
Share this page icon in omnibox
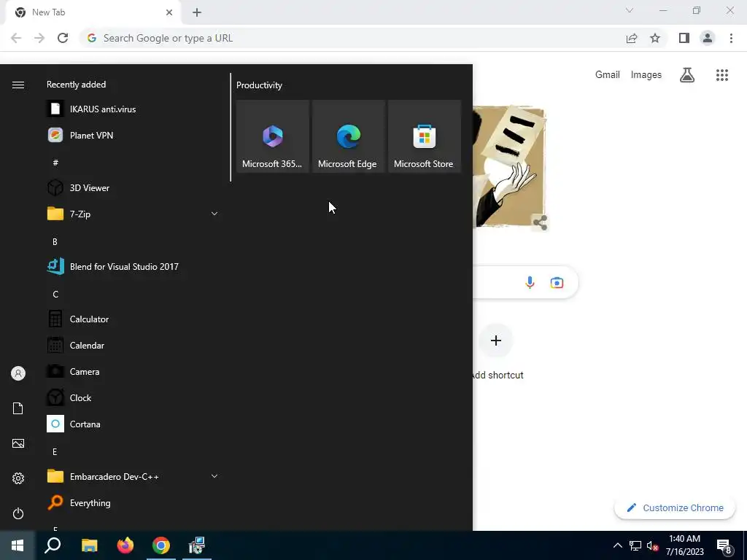coord(632,38)
